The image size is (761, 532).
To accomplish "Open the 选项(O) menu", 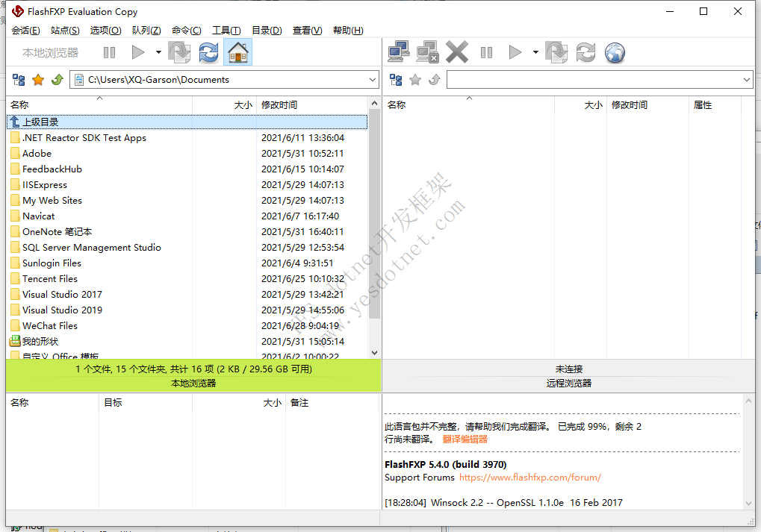I will coord(105,31).
